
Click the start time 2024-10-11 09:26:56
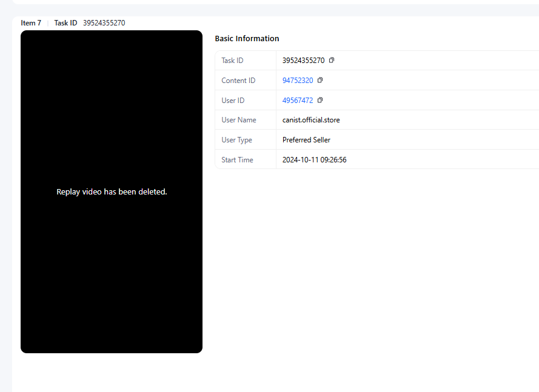(x=314, y=160)
